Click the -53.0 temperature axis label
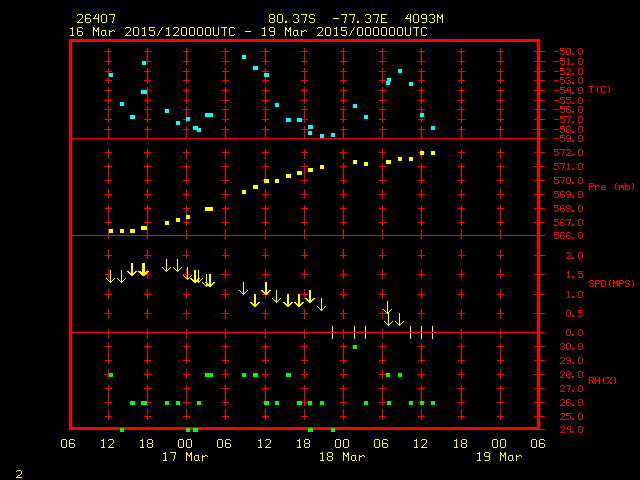The image size is (640, 480). [x=569, y=81]
